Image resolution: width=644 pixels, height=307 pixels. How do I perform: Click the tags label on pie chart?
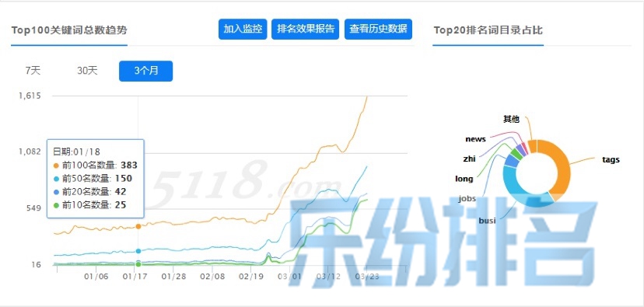click(x=611, y=160)
